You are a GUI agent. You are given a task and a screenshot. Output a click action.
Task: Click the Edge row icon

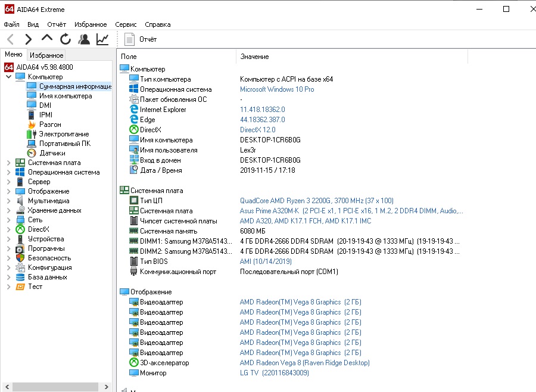(x=133, y=119)
